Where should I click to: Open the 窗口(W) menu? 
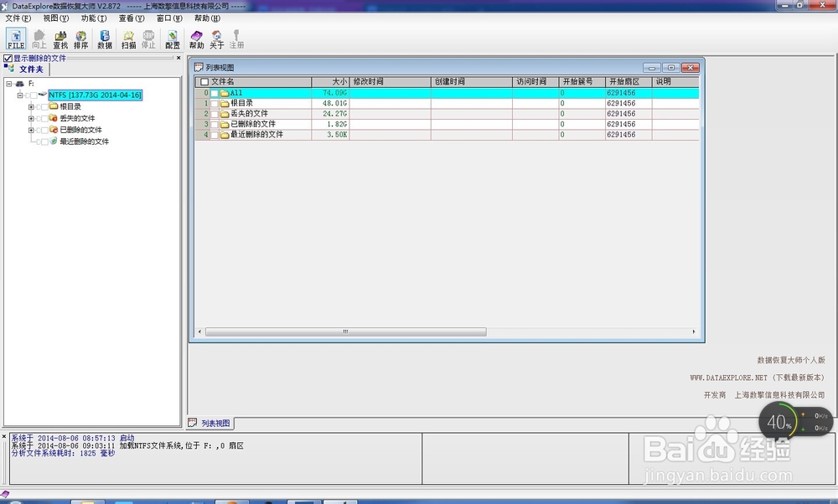(169, 18)
